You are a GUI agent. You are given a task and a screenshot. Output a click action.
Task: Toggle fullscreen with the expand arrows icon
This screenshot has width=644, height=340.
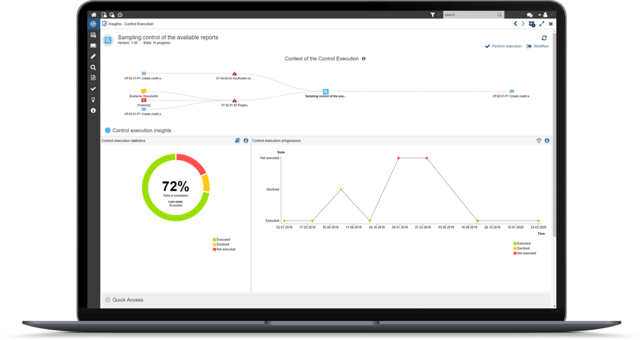(x=542, y=24)
